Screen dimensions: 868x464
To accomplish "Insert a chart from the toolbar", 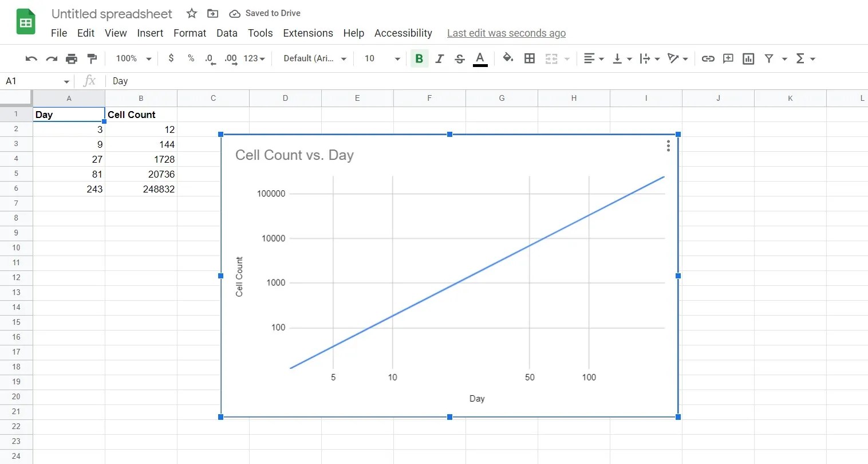I will tap(748, 58).
